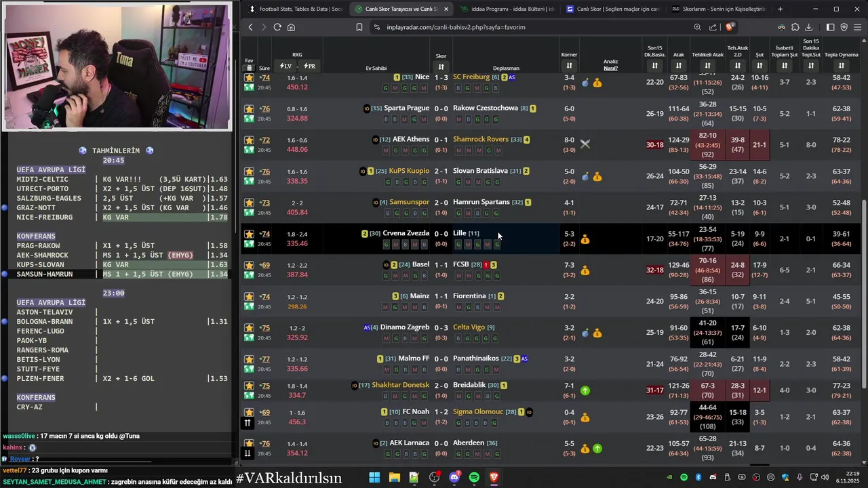Image resolution: width=868 pixels, height=488 pixels.
Task: Click trash icon under Fav header
Action: [249, 68]
